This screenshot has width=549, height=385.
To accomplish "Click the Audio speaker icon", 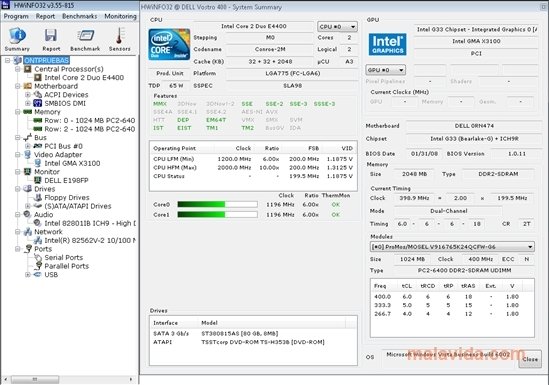I will click(28, 215).
